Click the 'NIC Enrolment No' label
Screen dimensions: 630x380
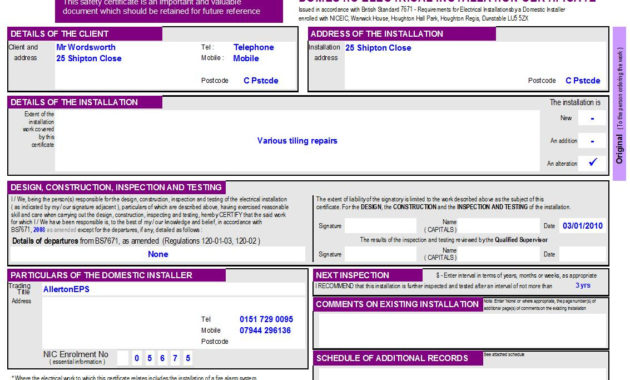click(x=76, y=354)
